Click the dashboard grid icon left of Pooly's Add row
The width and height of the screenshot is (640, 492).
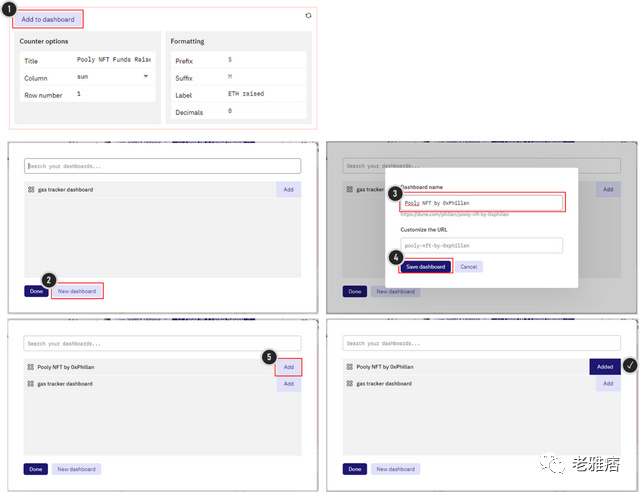[x=31, y=367]
